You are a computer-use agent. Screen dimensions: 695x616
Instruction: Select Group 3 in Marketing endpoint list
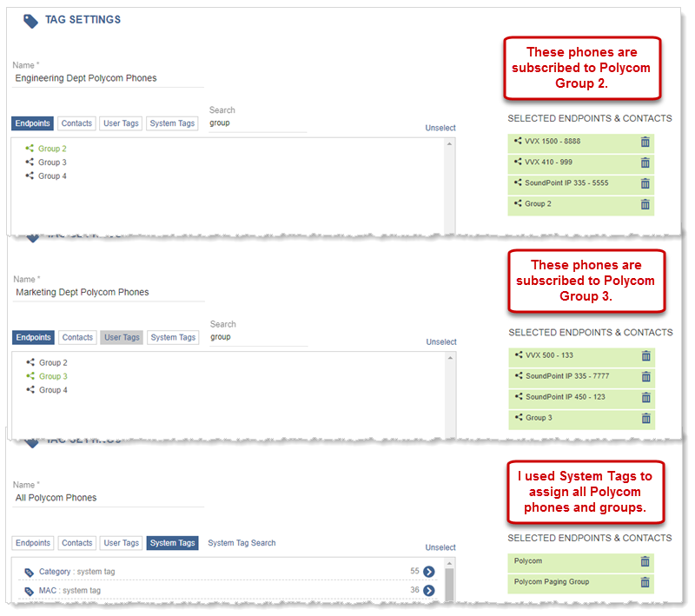pyautogui.click(x=53, y=376)
